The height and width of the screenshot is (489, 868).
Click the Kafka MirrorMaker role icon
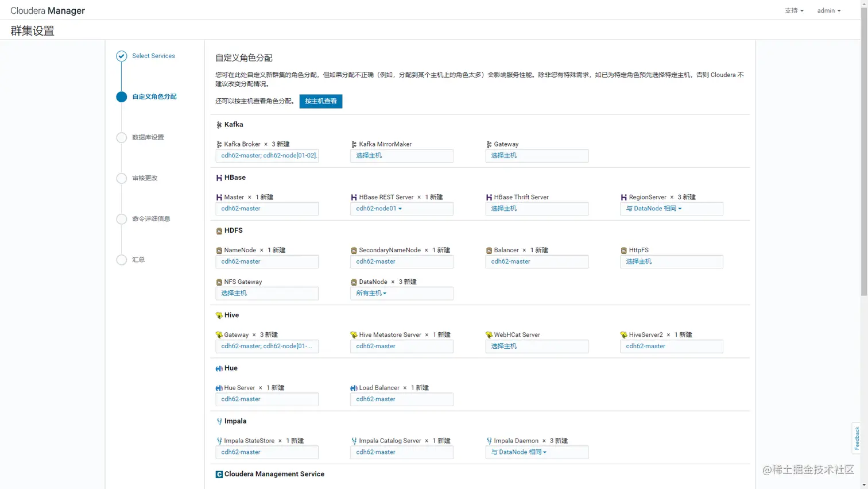pyautogui.click(x=354, y=144)
